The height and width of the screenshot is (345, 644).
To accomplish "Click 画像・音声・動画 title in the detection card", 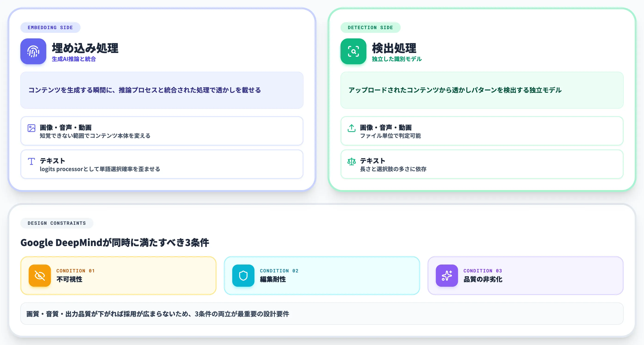I will 386,127.
